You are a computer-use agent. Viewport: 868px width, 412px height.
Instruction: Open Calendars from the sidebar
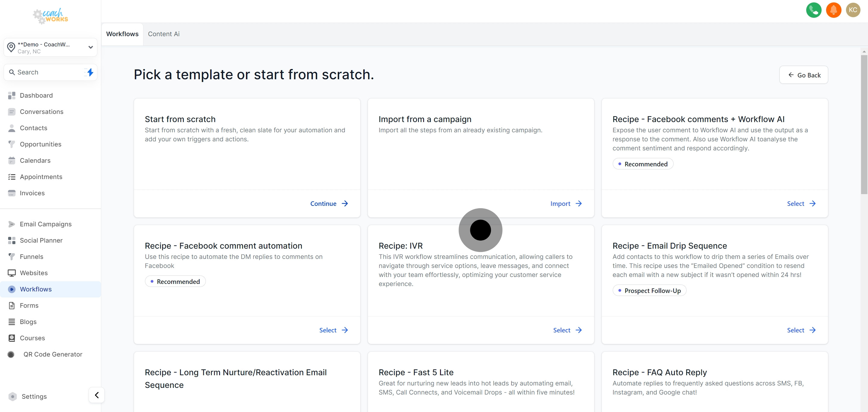pos(35,160)
